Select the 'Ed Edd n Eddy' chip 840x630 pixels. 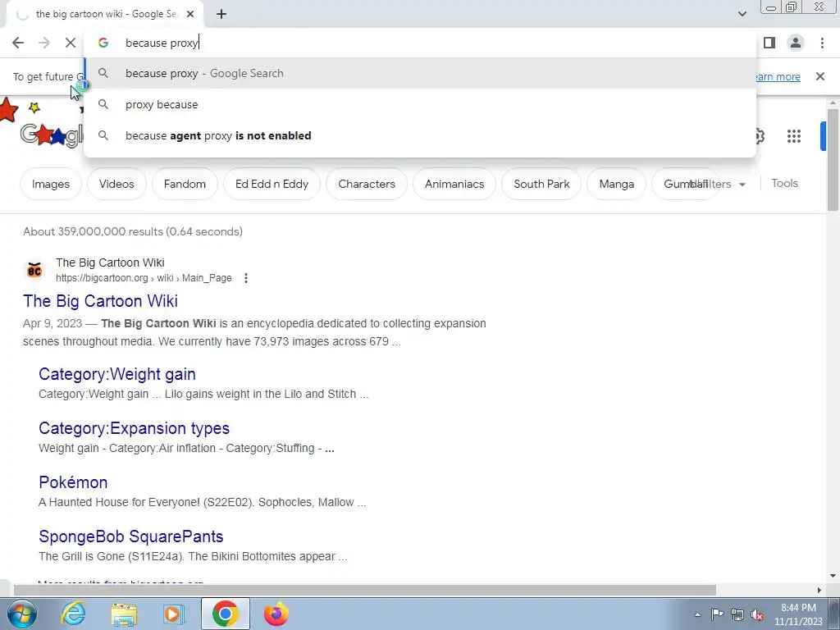point(272,184)
